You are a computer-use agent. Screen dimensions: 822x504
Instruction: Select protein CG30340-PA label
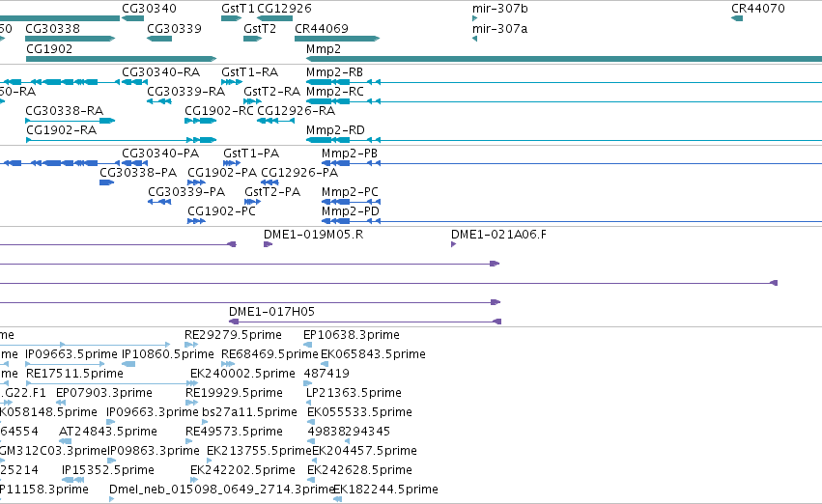[160, 153]
